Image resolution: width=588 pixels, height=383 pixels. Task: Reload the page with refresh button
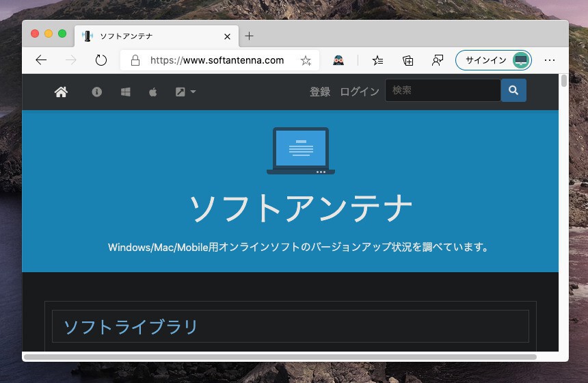(101, 60)
